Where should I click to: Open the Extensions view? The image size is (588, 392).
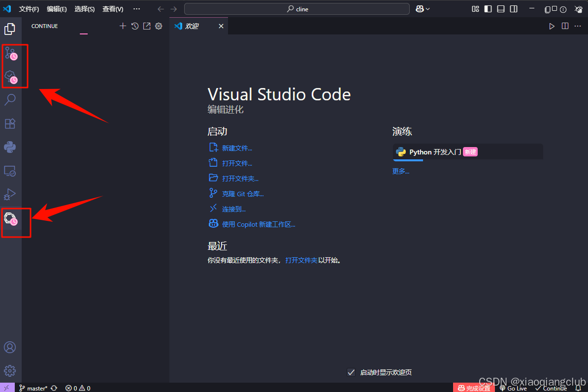click(x=10, y=123)
